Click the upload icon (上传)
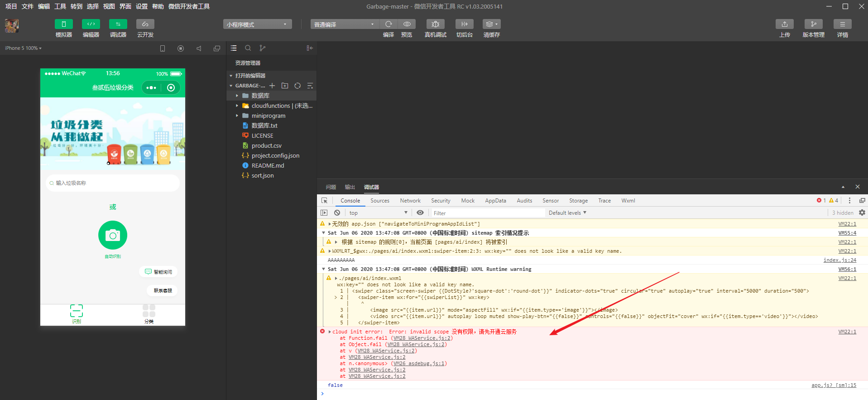This screenshot has width=868, height=400. click(785, 24)
